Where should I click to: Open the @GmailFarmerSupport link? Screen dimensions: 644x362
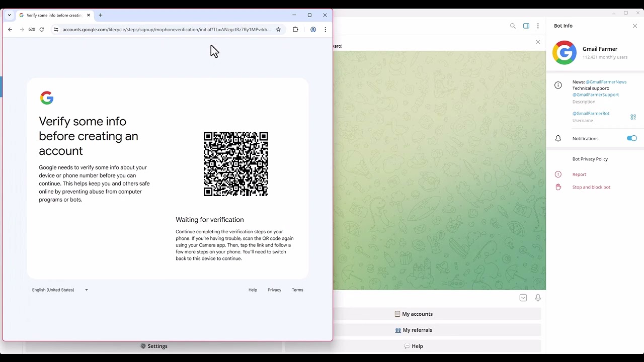point(596,95)
